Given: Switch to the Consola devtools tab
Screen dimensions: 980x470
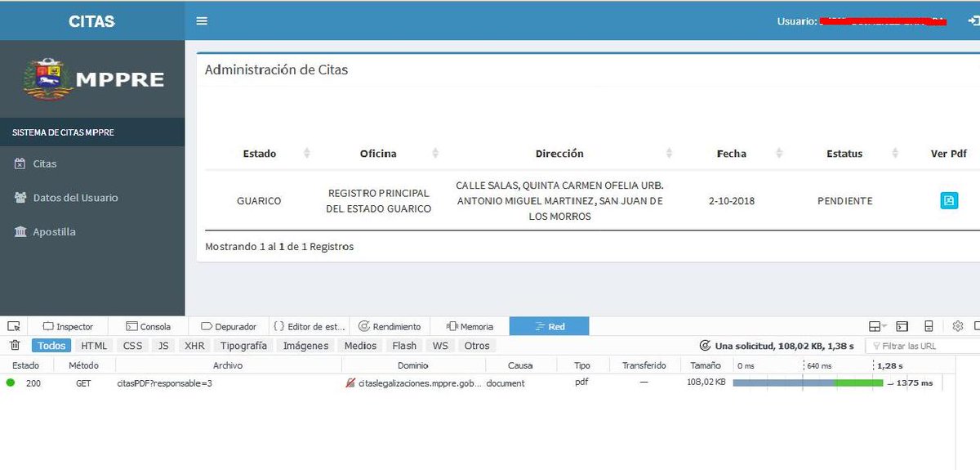Looking at the screenshot, I should coord(148,326).
